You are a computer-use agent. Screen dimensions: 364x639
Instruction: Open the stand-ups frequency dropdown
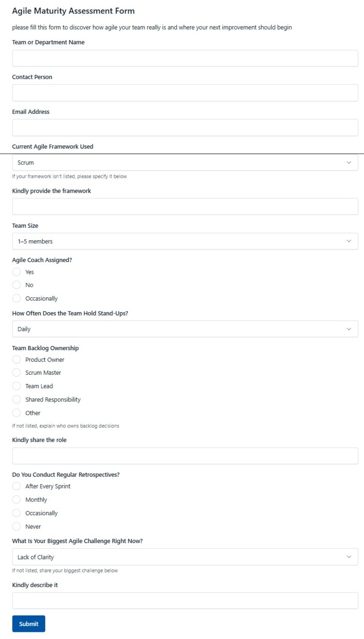coord(185,328)
